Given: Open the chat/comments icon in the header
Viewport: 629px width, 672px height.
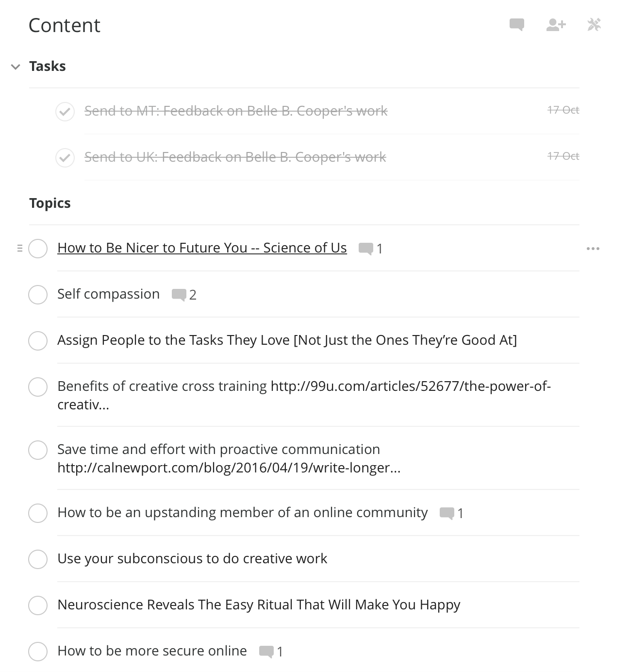Looking at the screenshot, I should [x=516, y=24].
